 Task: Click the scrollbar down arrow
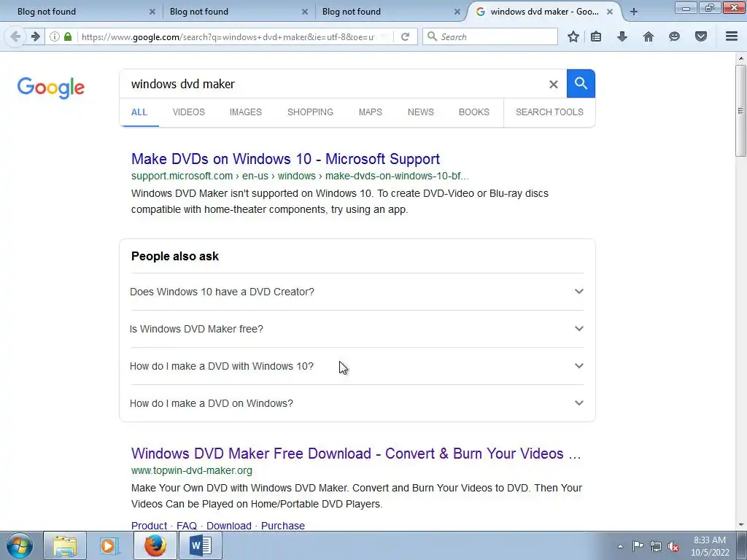click(x=740, y=525)
